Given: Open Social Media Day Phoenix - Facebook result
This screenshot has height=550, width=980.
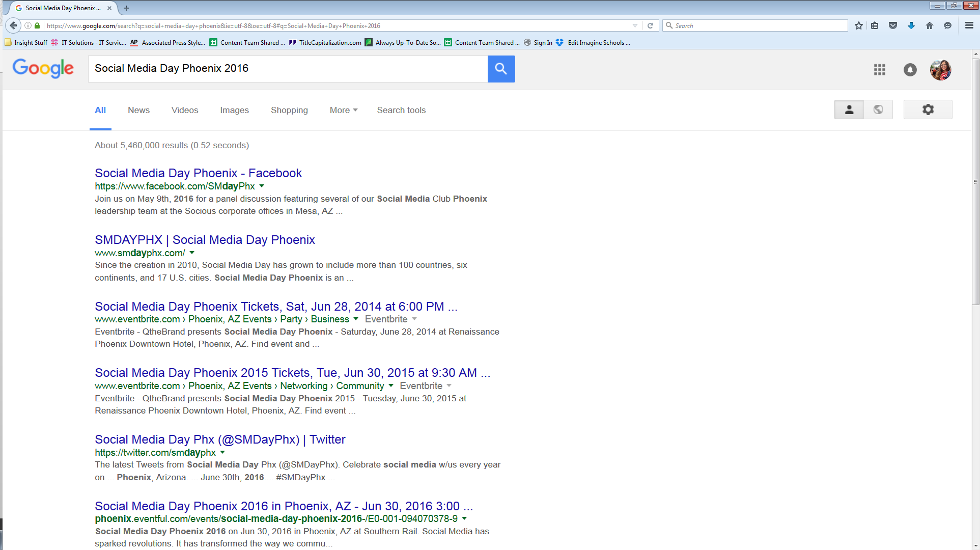Looking at the screenshot, I should click(x=198, y=173).
